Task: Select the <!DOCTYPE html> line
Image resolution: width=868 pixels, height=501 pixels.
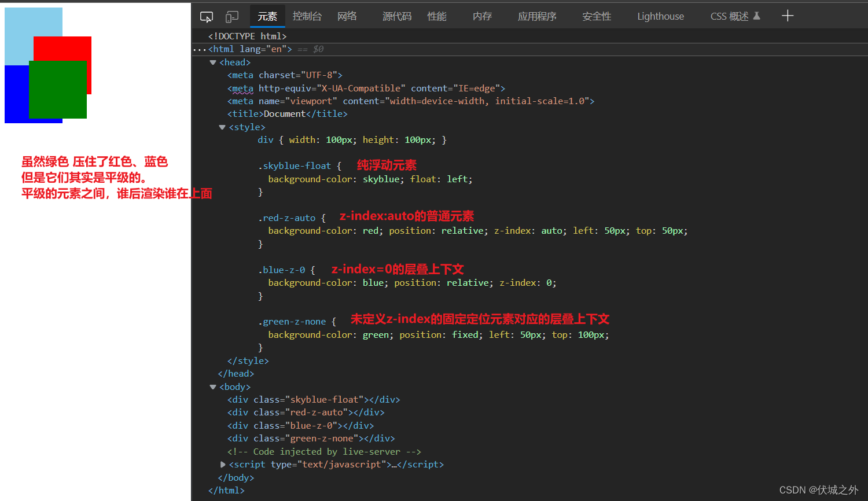Action: pyautogui.click(x=248, y=36)
